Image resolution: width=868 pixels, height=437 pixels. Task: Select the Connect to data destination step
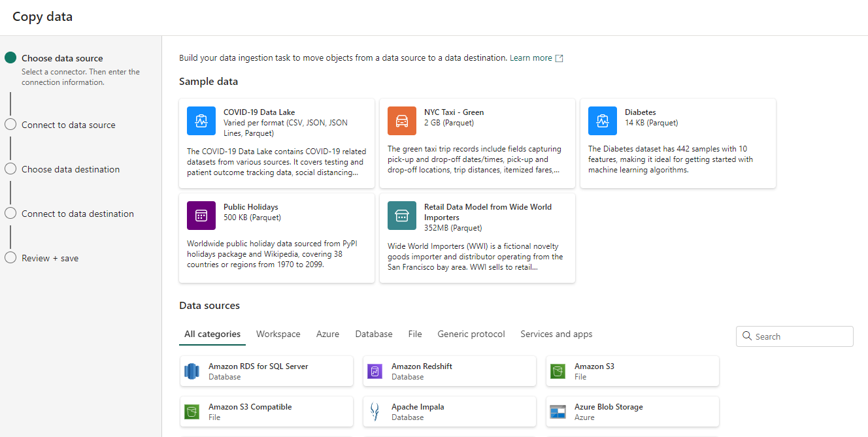click(x=77, y=214)
